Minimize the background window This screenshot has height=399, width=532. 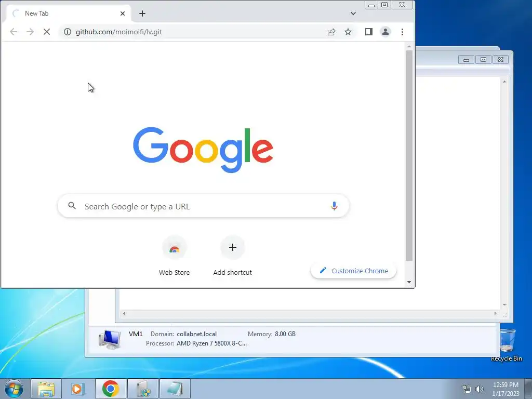pyautogui.click(x=466, y=60)
